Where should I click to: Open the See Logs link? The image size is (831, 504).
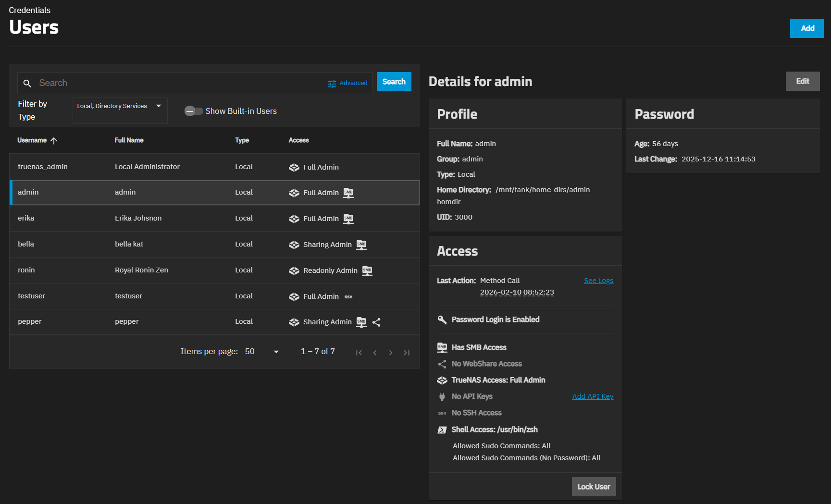click(598, 281)
